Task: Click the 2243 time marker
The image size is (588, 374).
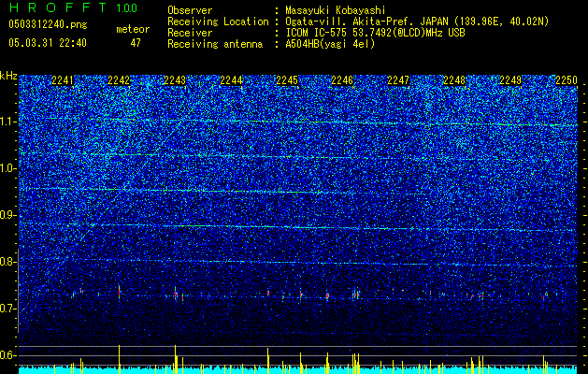Action: [175, 80]
